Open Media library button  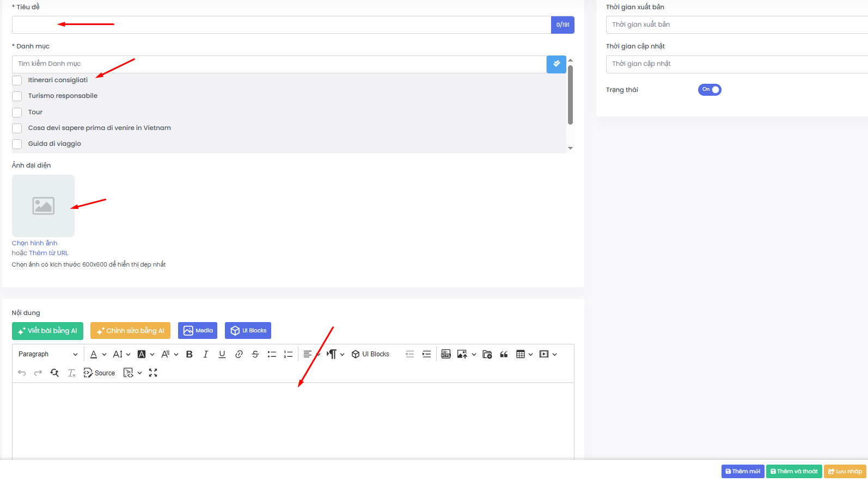198,331
